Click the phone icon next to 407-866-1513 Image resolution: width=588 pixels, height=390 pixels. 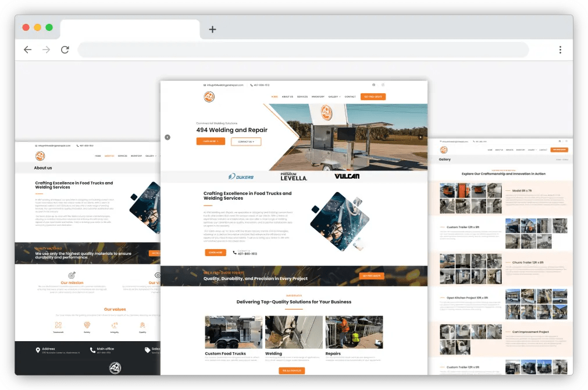click(251, 84)
